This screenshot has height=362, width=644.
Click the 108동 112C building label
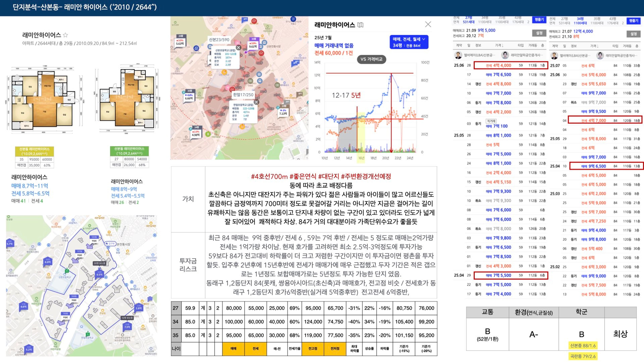click(x=74, y=298)
